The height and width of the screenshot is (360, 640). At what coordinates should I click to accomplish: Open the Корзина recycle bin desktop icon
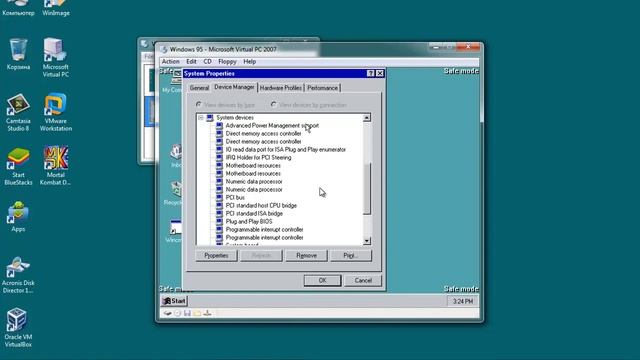pos(18,54)
